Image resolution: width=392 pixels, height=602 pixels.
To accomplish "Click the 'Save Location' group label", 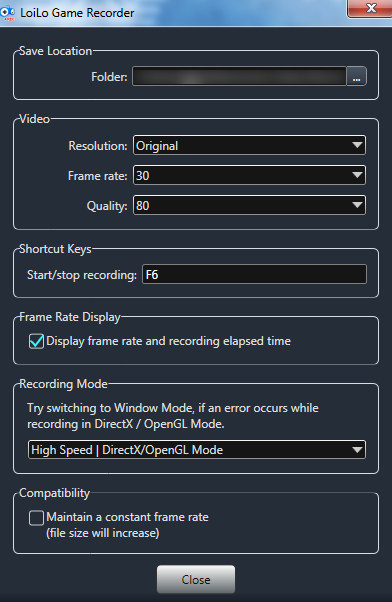I will [56, 51].
